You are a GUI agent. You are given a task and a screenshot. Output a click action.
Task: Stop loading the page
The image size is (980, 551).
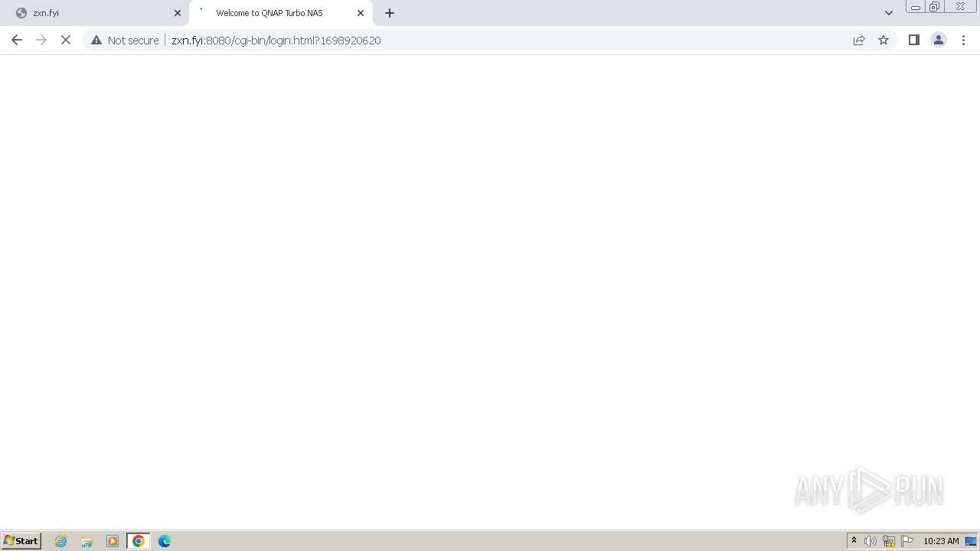tap(66, 40)
